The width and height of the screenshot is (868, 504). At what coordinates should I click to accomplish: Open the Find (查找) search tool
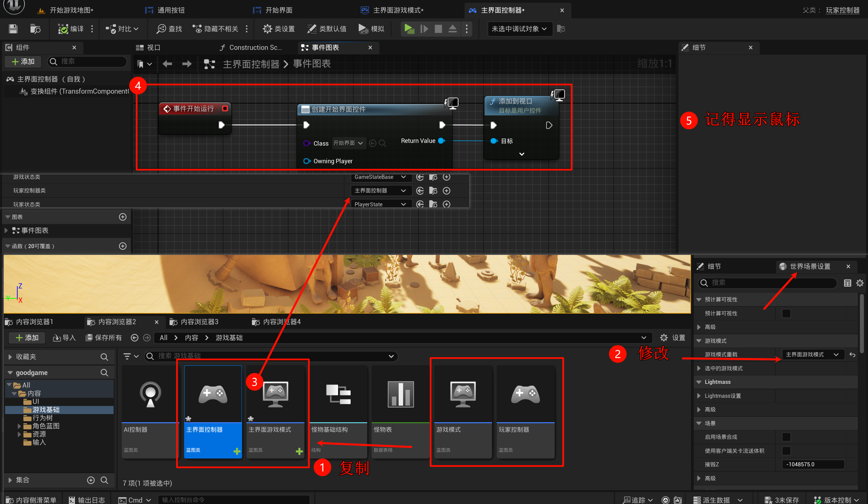169,29
